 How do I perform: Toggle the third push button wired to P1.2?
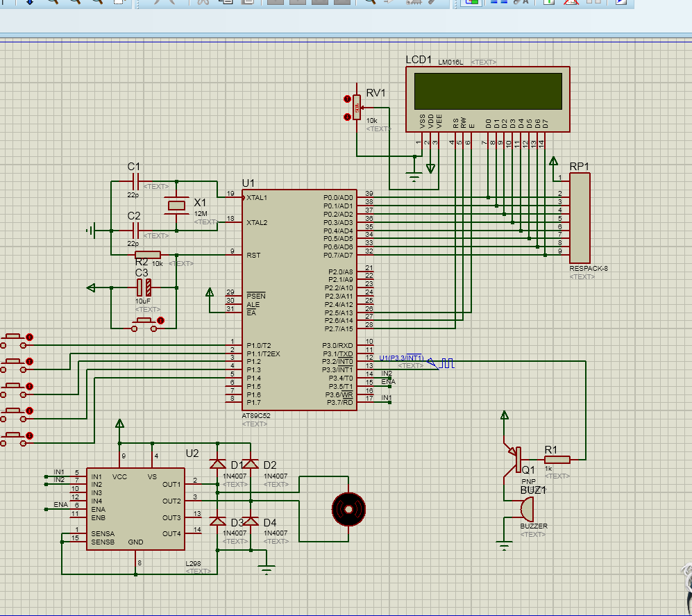[x=14, y=391]
